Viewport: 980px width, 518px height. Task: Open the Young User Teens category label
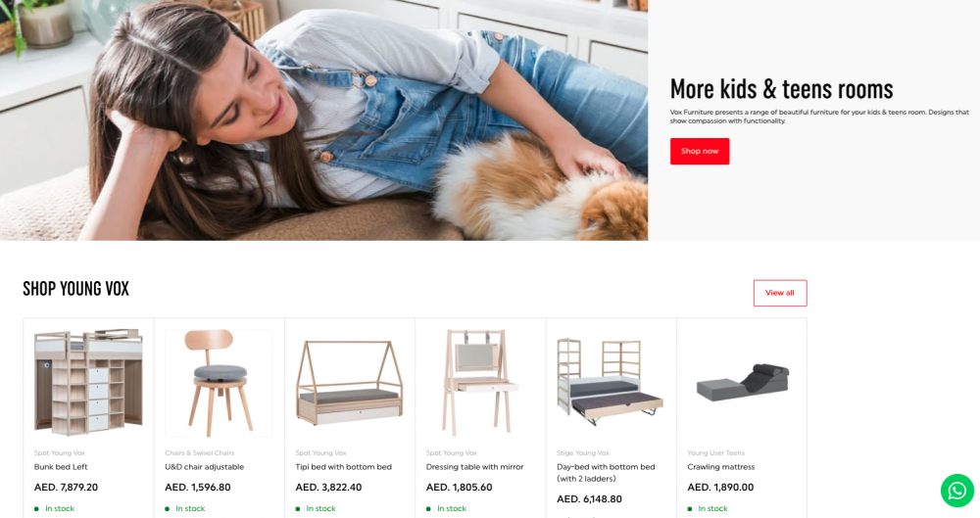715,453
